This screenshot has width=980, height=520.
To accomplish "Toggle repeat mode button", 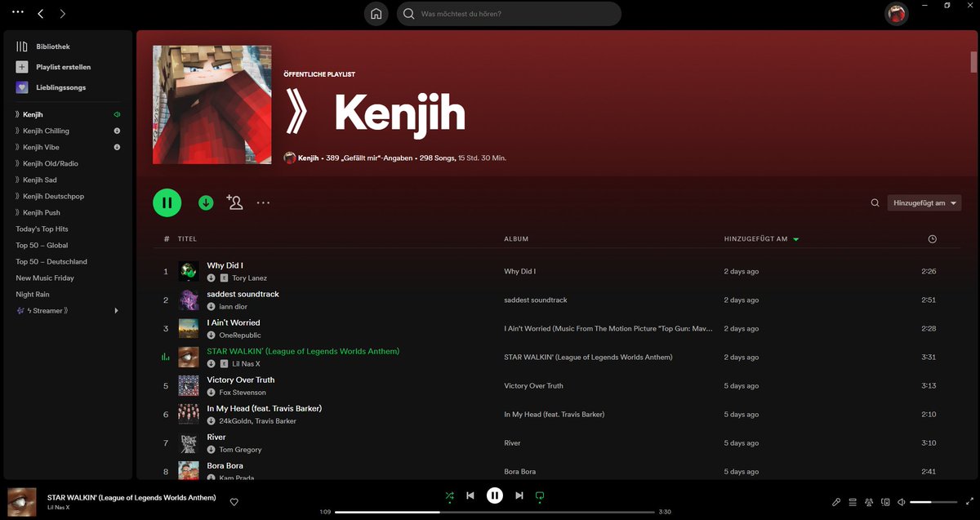I will (539, 496).
